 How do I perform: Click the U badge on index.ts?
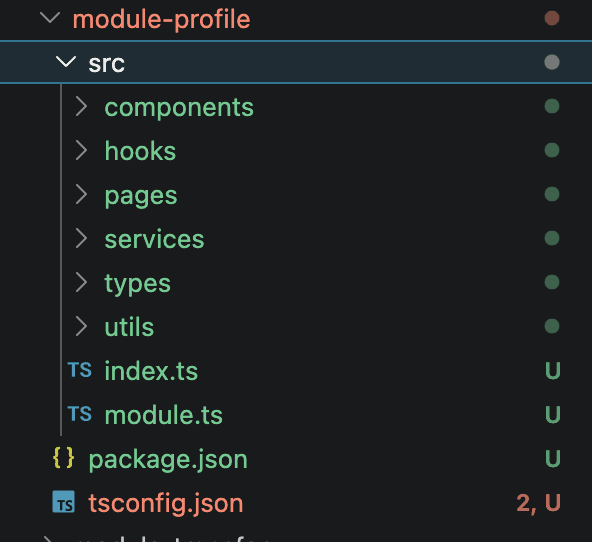553,370
